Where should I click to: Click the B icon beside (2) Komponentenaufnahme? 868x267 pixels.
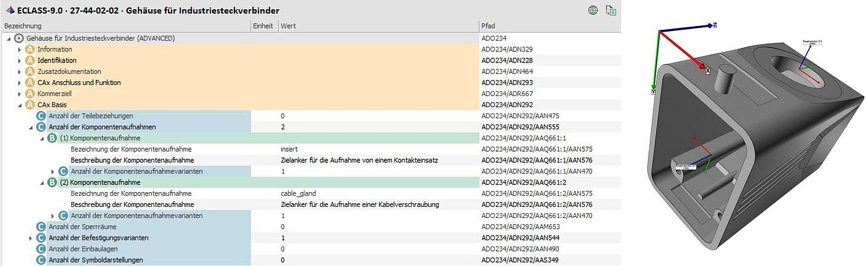click(52, 183)
